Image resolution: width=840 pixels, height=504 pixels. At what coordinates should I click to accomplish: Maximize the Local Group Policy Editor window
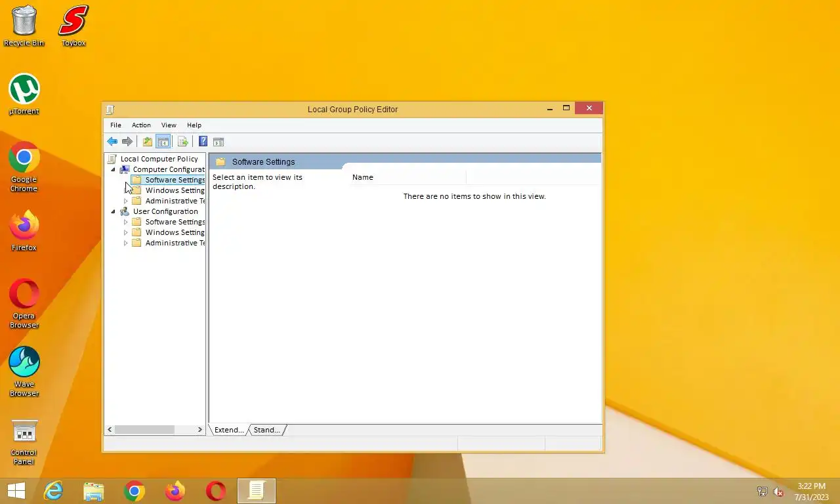click(566, 109)
